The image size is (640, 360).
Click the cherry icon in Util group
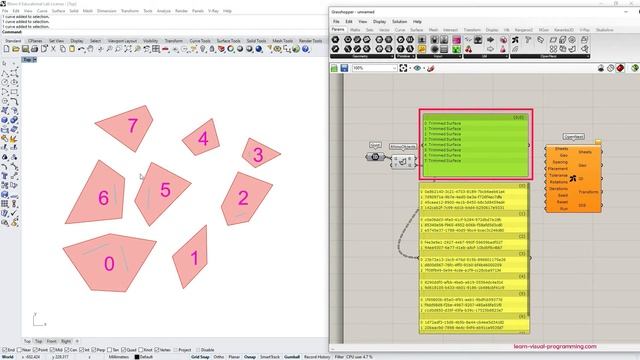469,49
